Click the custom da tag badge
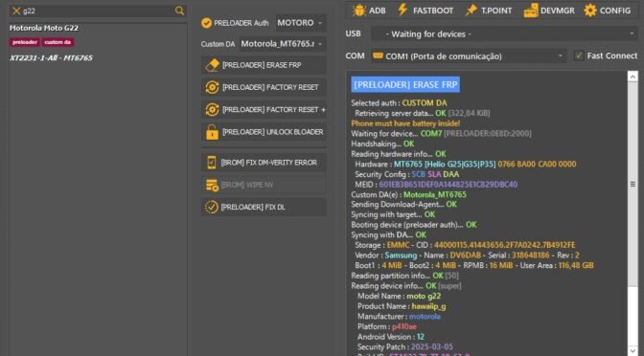Screen dimensions: 644x356 click(57, 42)
